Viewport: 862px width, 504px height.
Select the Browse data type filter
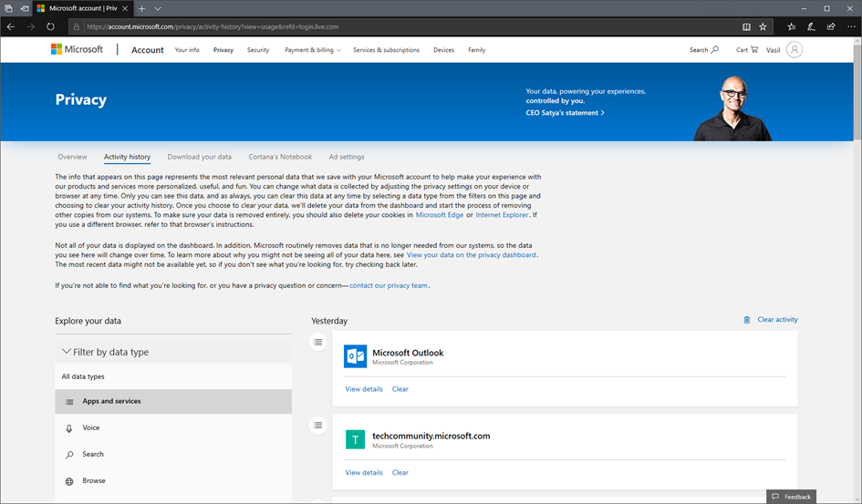[x=93, y=480]
